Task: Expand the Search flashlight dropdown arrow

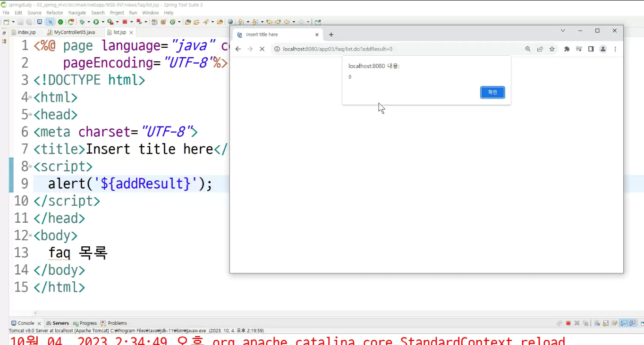Action: [212, 22]
